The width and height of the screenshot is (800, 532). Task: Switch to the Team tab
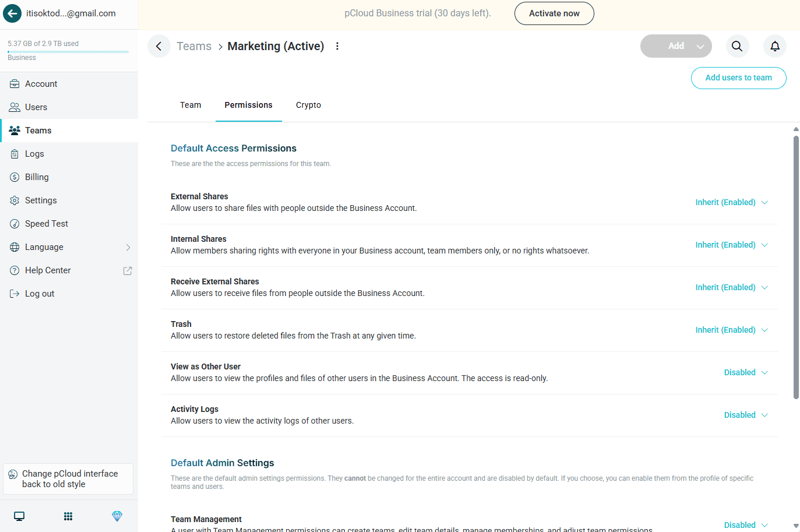[191, 105]
